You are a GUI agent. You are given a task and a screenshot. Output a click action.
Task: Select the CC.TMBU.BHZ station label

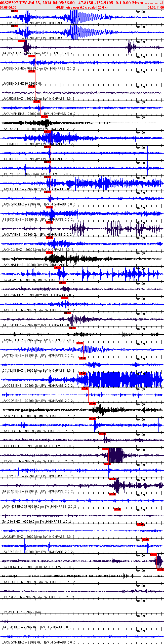pyautogui.click(x=38, y=567)
